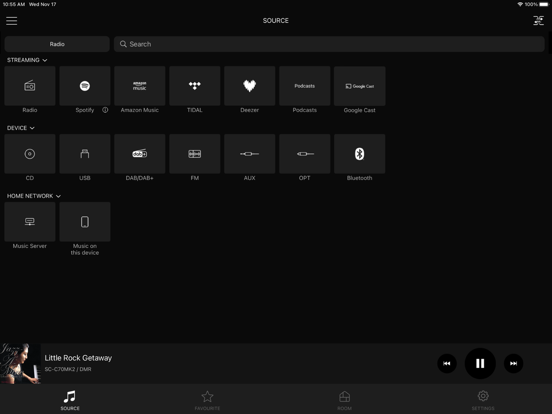Tap the battery indicator in status bar

[x=544, y=4]
